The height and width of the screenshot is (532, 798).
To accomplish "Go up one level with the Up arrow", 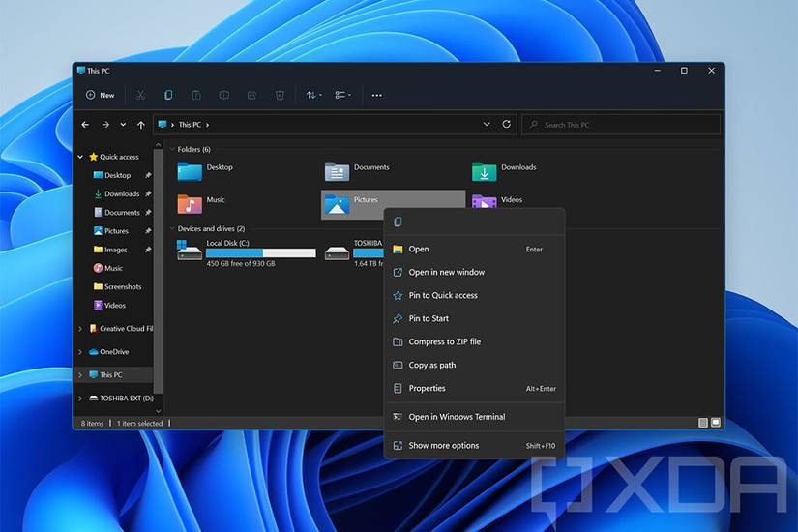I will click(x=141, y=125).
